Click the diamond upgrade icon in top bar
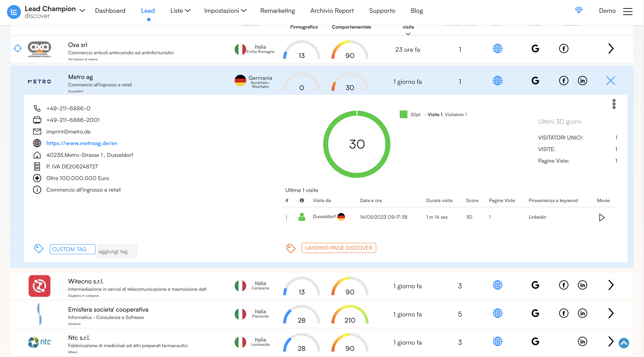Screen dimensions: 644x357 coord(579,10)
